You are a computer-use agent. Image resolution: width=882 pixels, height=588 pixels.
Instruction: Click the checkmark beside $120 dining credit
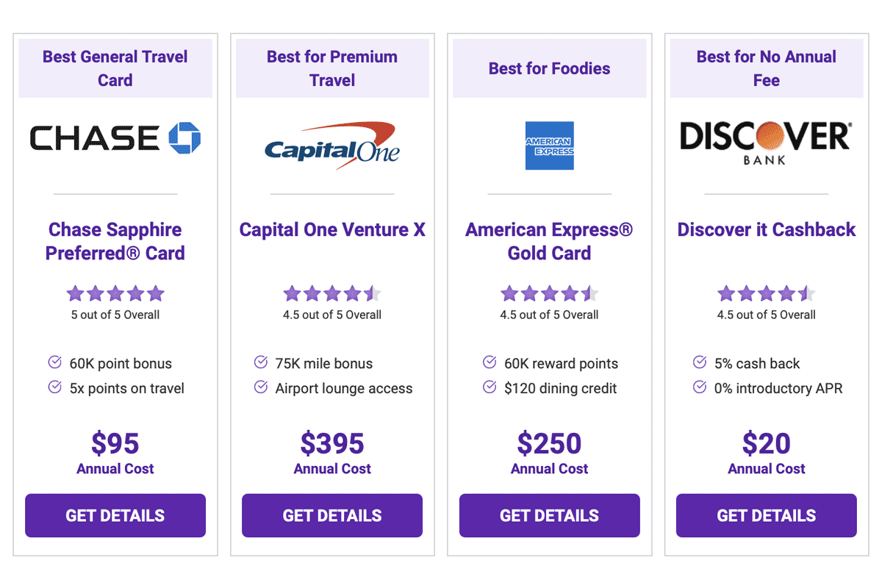coord(490,387)
